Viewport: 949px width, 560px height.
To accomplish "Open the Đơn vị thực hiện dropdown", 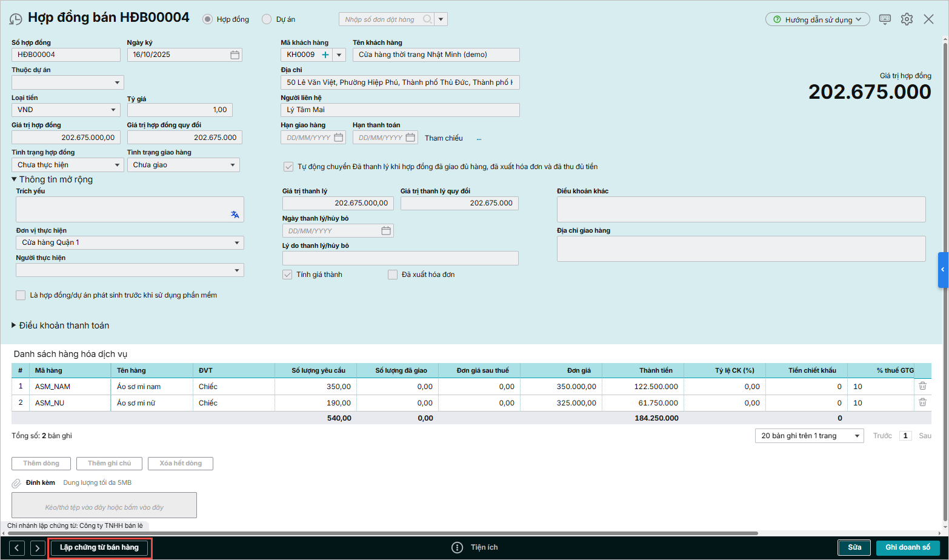I will 130,242.
